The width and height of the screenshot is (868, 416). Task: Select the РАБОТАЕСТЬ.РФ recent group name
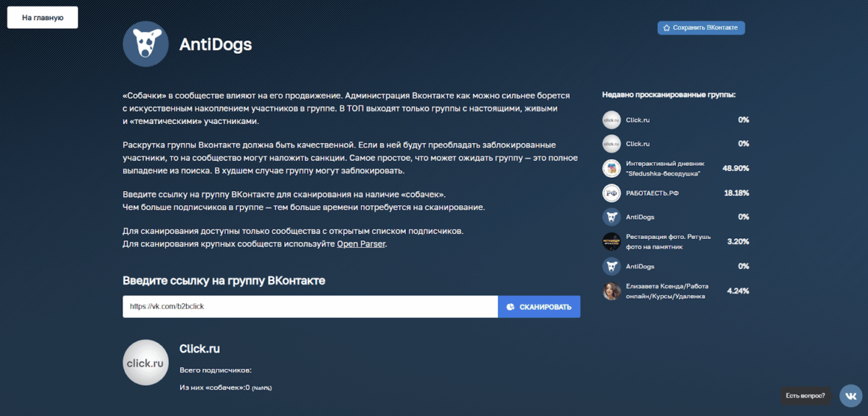pos(651,193)
